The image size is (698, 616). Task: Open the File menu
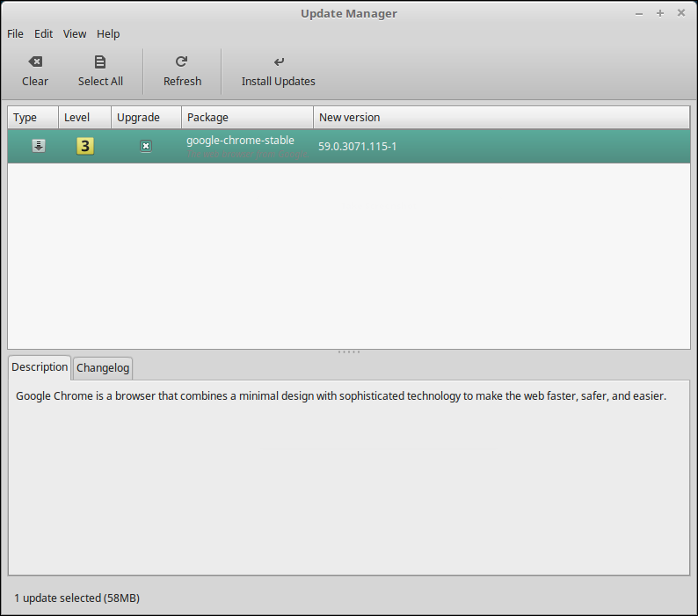click(15, 33)
